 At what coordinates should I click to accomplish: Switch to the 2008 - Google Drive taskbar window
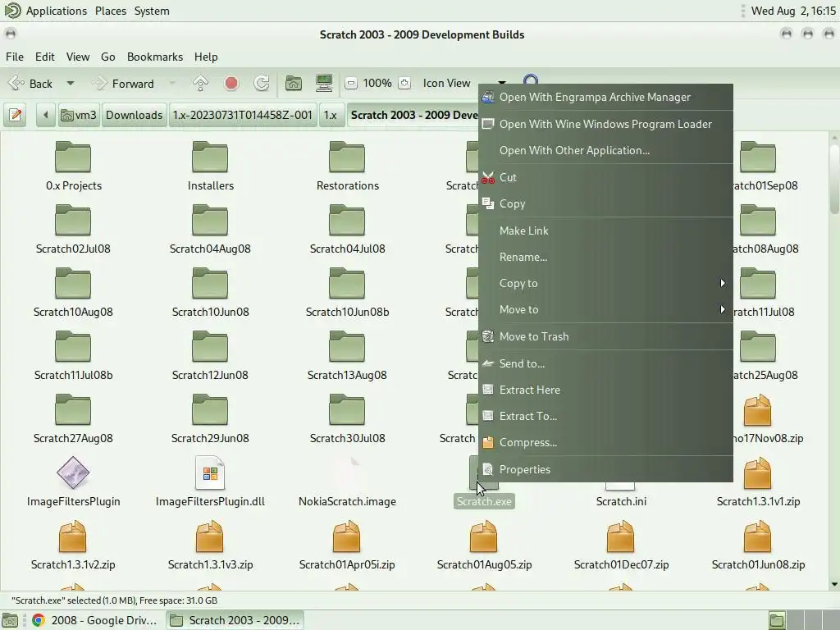coord(94,620)
